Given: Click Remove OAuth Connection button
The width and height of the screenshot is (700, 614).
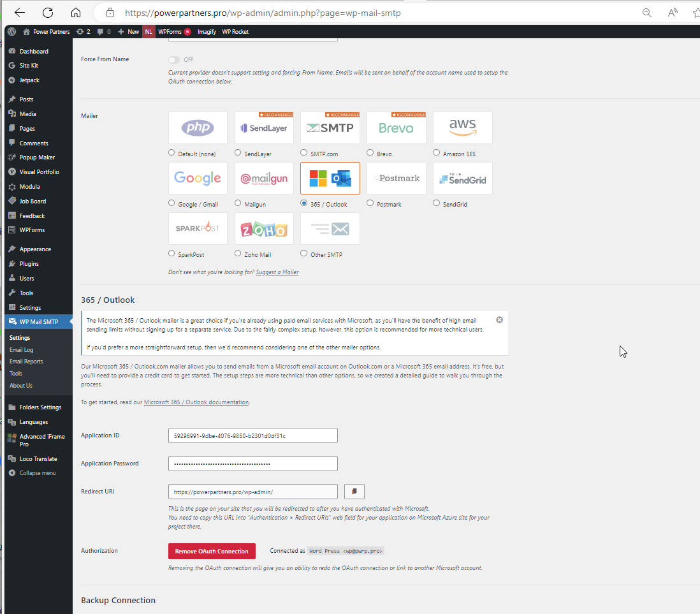Looking at the screenshot, I should tap(212, 551).
